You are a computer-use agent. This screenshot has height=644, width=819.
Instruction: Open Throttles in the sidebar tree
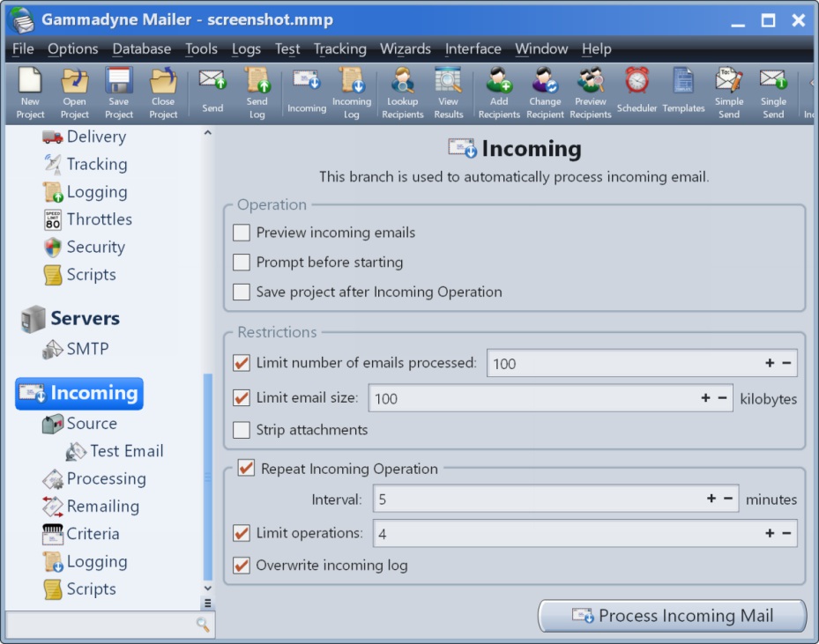tap(88, 219)
